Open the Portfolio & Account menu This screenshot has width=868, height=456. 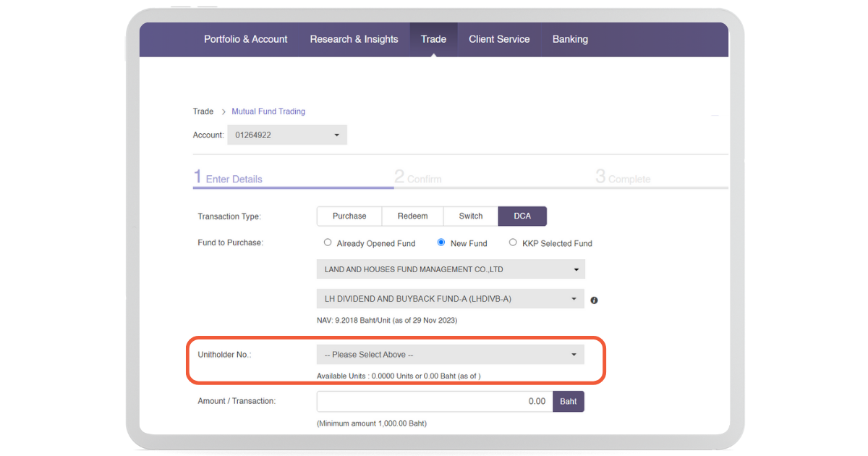pyautogui.click(x=245, y=39)
